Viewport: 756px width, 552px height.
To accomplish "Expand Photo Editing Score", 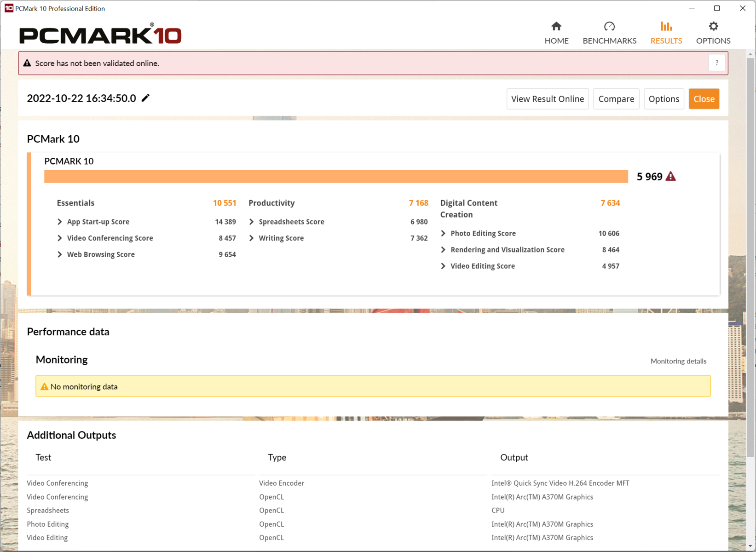I will (x=444, y=233).
